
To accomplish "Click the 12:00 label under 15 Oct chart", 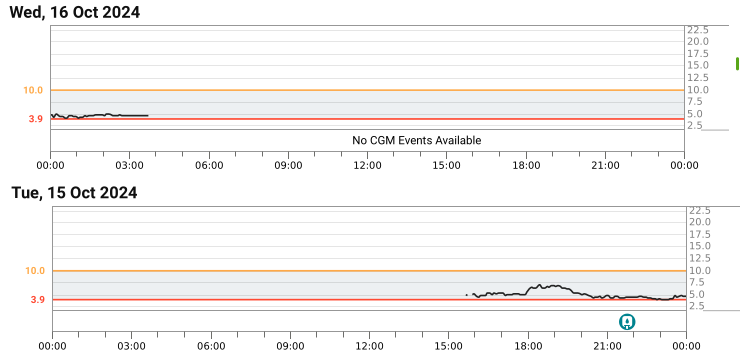I will [370, 346].
